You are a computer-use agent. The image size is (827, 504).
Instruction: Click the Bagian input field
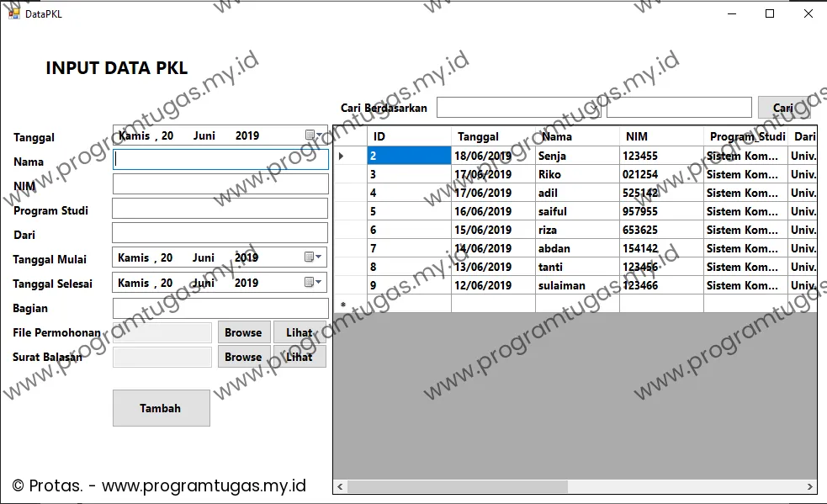pos(220,308)
